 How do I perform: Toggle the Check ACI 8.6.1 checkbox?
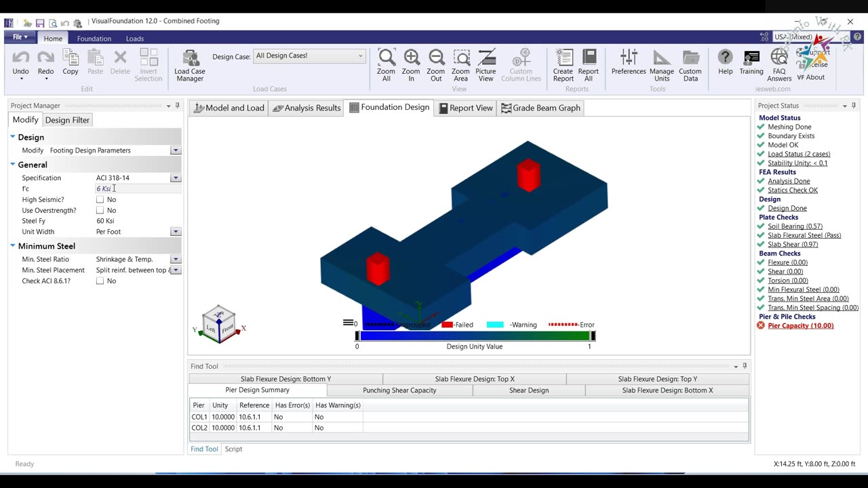click(x=100, y=281)
